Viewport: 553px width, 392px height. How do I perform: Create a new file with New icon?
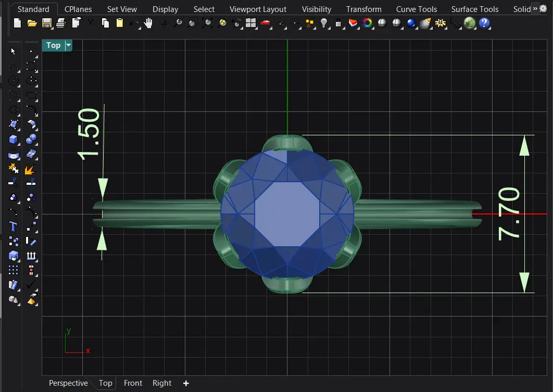[17, 23]
